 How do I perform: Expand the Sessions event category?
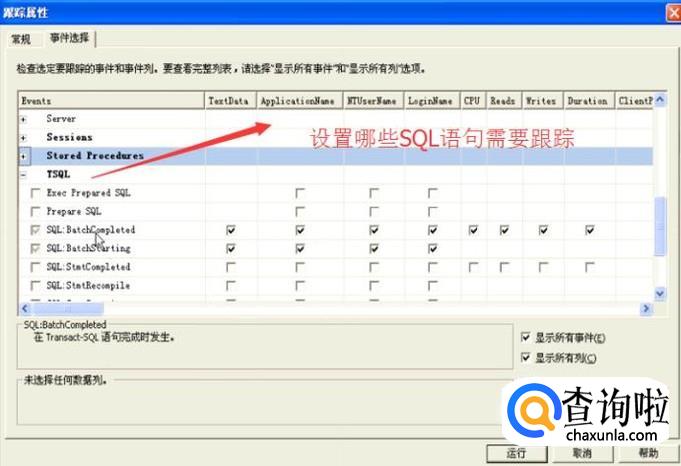coord(23,138)
